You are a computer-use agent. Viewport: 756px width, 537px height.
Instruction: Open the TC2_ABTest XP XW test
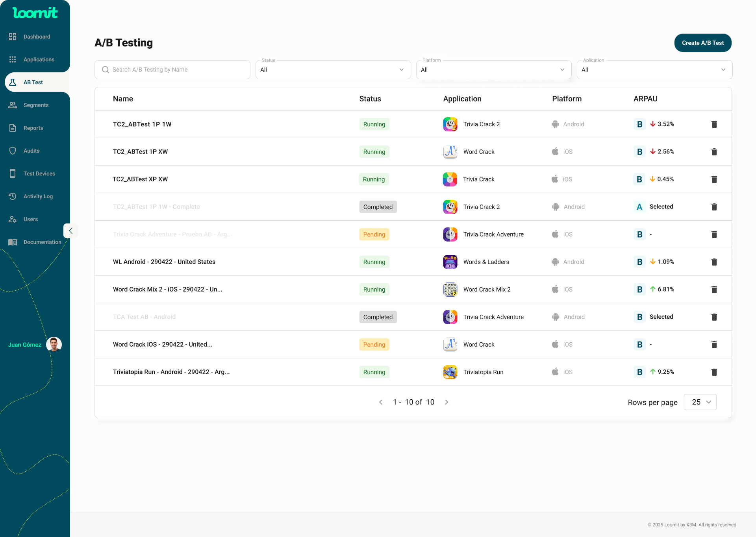(x=140, y=179)
